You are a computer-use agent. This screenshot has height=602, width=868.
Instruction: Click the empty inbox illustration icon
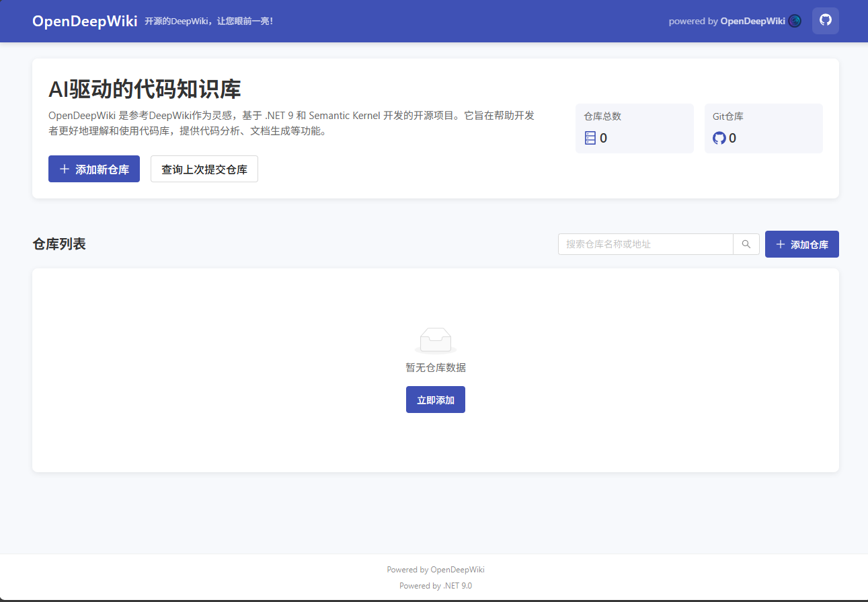click(436, 340)
